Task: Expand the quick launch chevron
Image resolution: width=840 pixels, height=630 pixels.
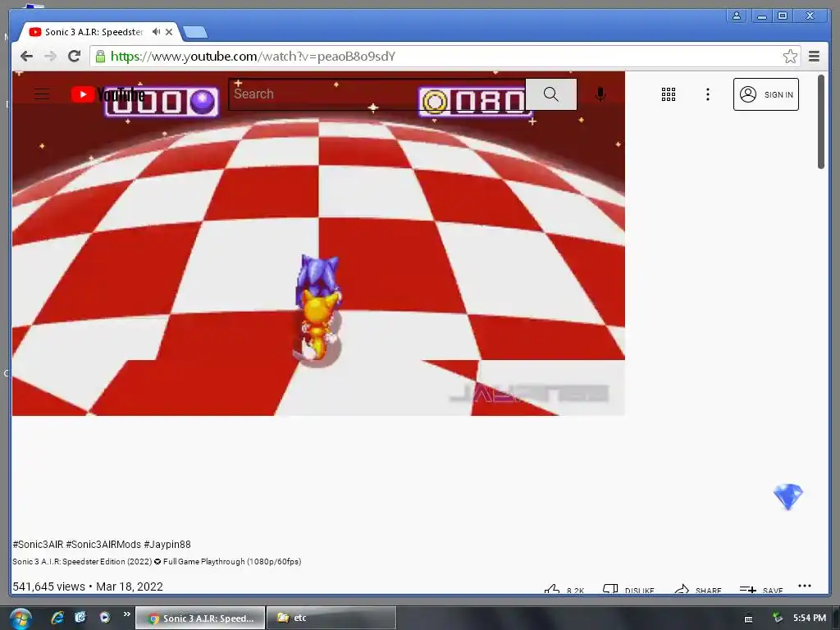Action: (x=126, y=614)
